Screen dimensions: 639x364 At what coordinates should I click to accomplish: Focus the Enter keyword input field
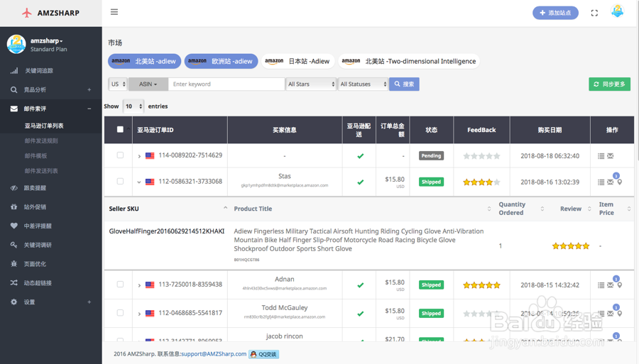point(226,84)
